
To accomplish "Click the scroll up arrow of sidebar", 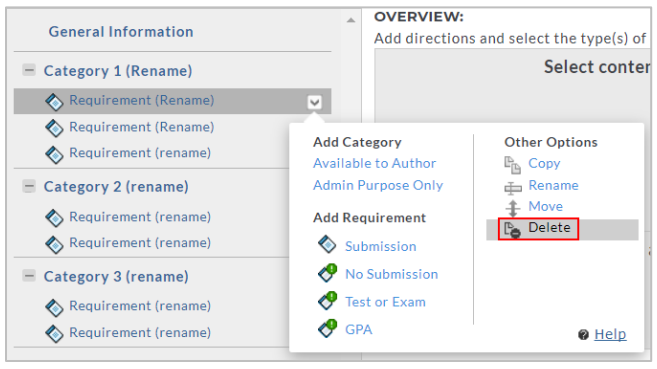I will (351, 20).
